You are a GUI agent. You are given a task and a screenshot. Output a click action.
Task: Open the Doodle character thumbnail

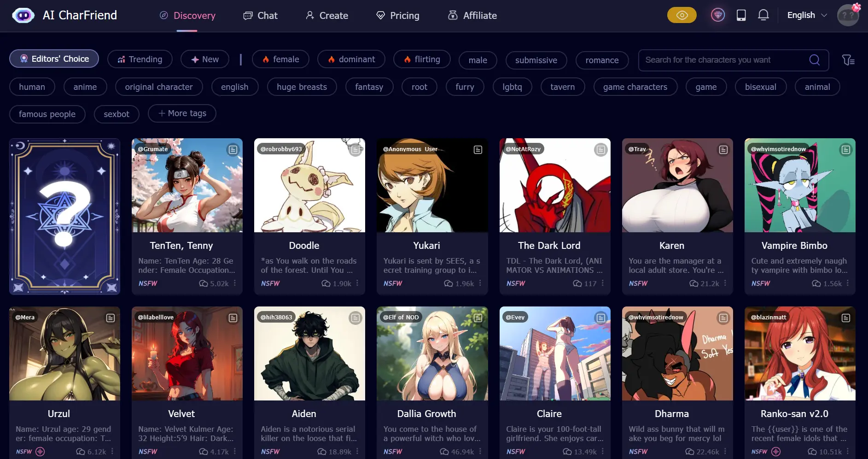(x=309, y=185)
